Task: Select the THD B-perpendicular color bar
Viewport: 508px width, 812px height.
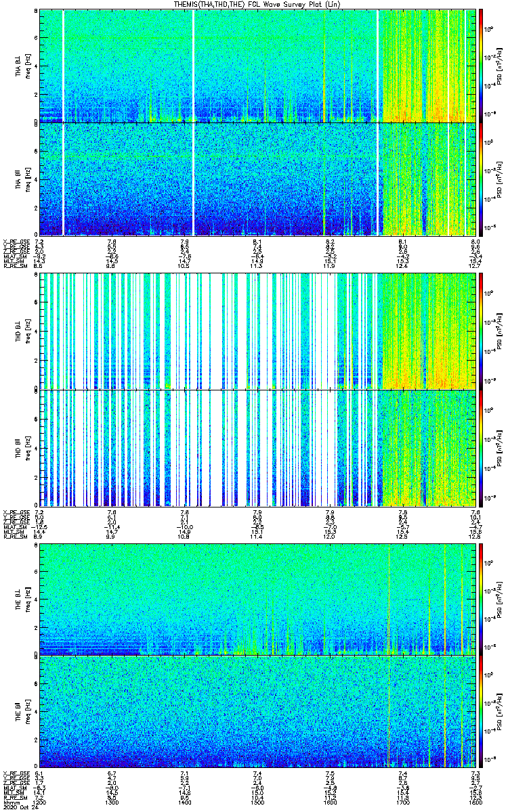Action: (481, 331)
